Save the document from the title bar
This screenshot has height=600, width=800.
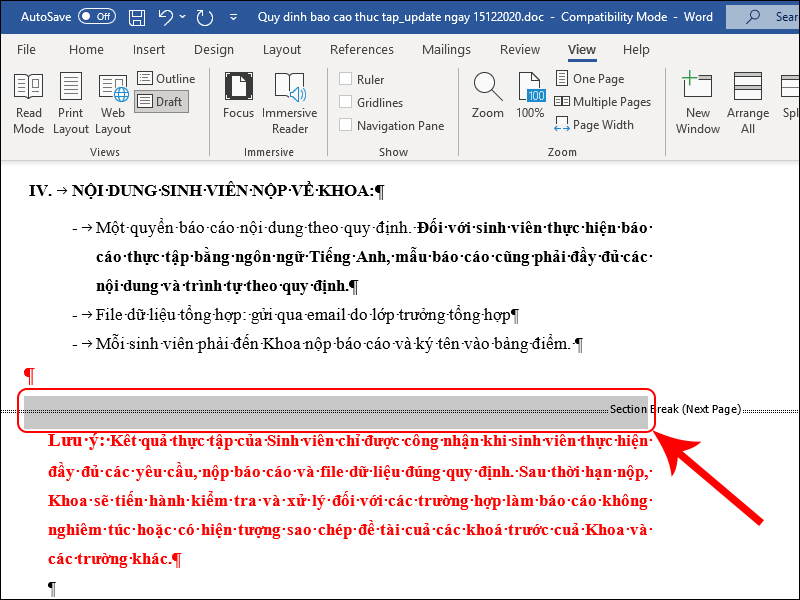[x=138, y=17]
